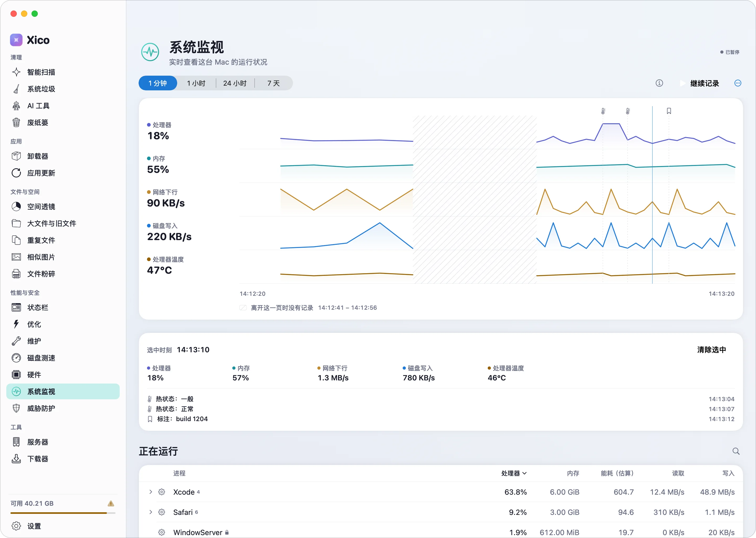Switch to the 7 天 time range
This screenshot has height=538, width=756.
(x=274, y=83)
